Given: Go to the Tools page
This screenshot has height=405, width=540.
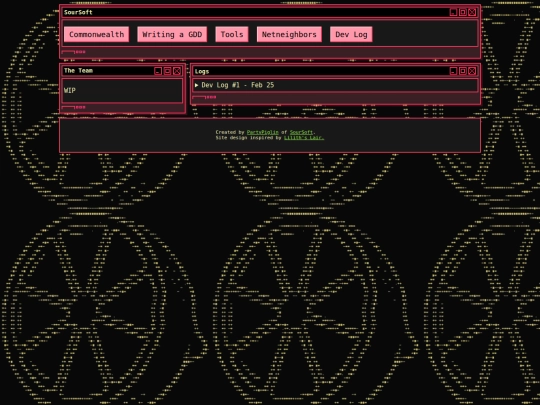Looking at the screenshot, I should click(232, 34).
